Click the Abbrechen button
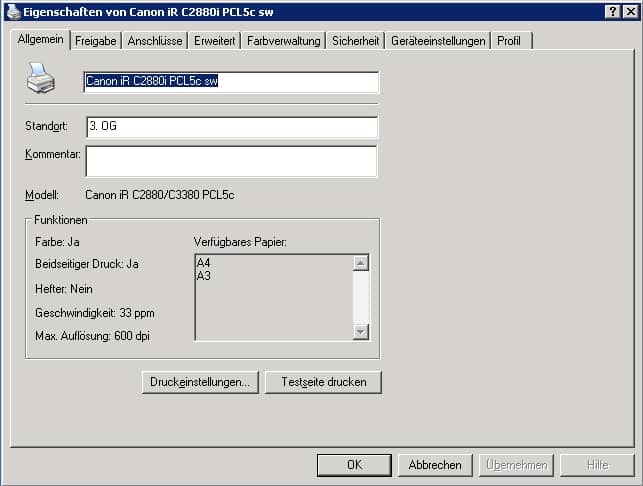This screenshot has width=643, height=486. (x=435, y=465)
